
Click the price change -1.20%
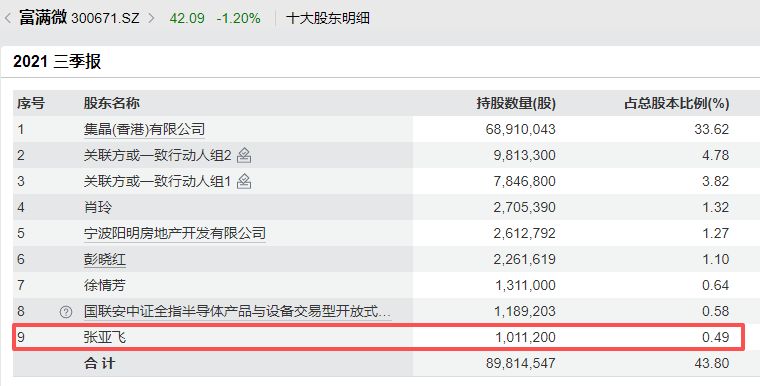point(238,18)
